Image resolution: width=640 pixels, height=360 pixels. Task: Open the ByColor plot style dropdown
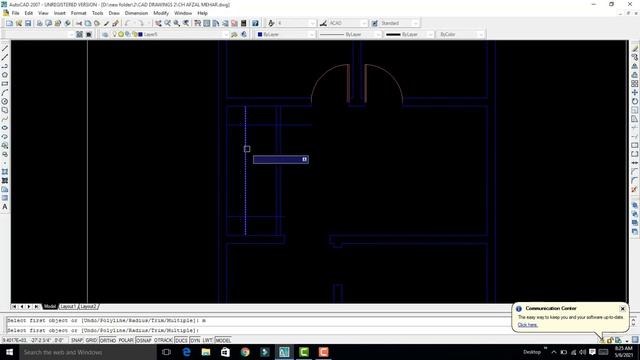460,35
